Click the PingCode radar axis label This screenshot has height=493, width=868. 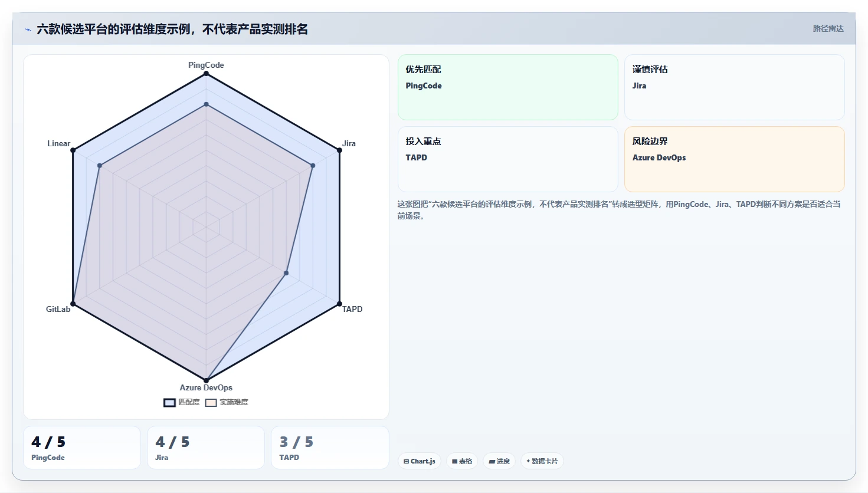coord(206,65)
